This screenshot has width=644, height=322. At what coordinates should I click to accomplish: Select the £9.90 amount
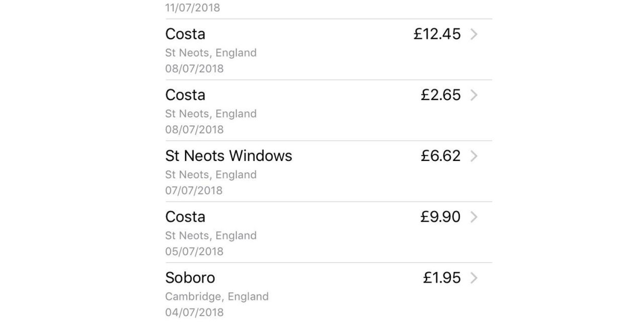pyautogui.click(x=440, y=217)
